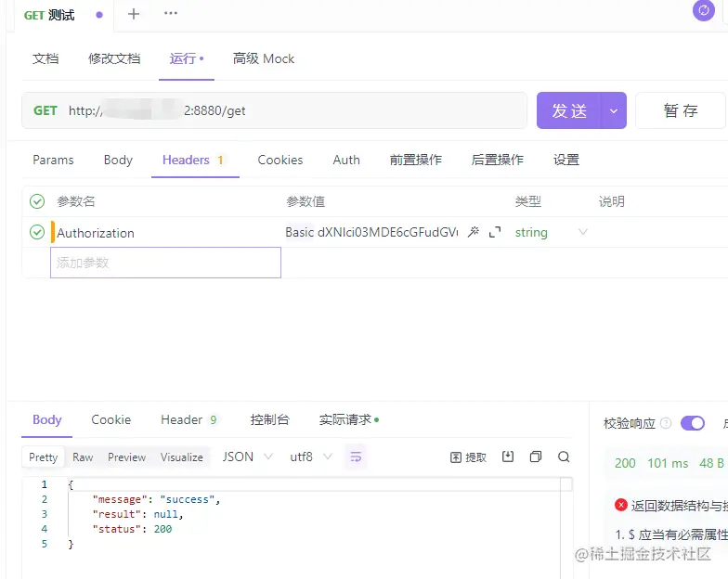This screenshot has width=728, height=579.
Task: Click the 101 ms response time
Action: pos(668,463)
